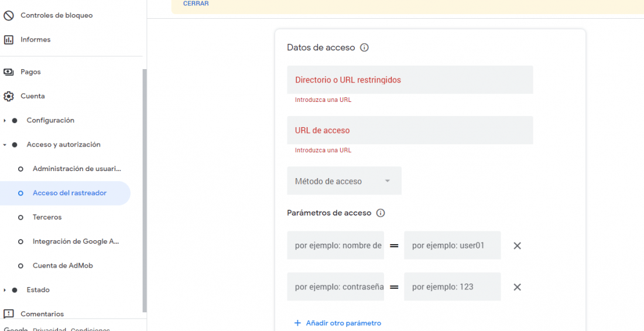This screenshot has height=331, width=644.
Task: Focus parameter value field 'user01'
Action: (452, 245)
